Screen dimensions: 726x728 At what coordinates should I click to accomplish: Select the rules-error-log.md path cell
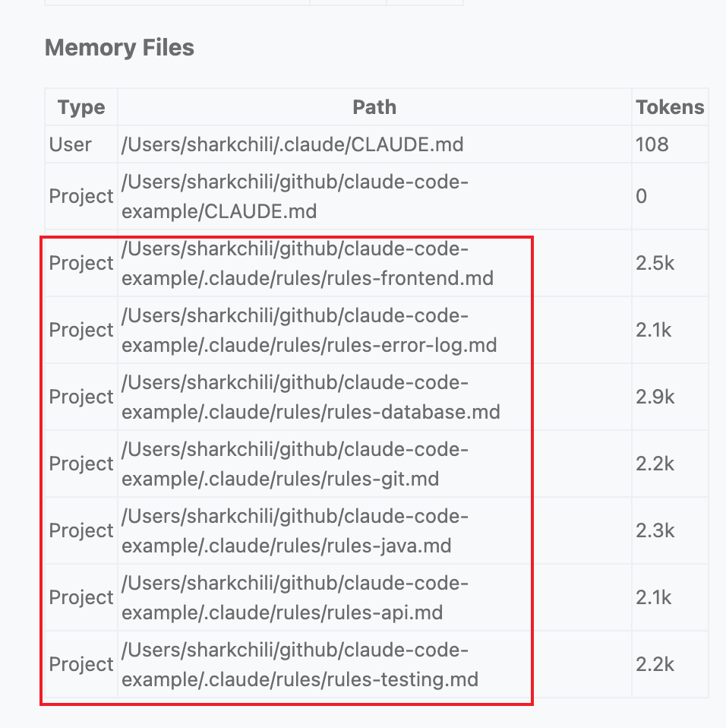coord(309,331)
